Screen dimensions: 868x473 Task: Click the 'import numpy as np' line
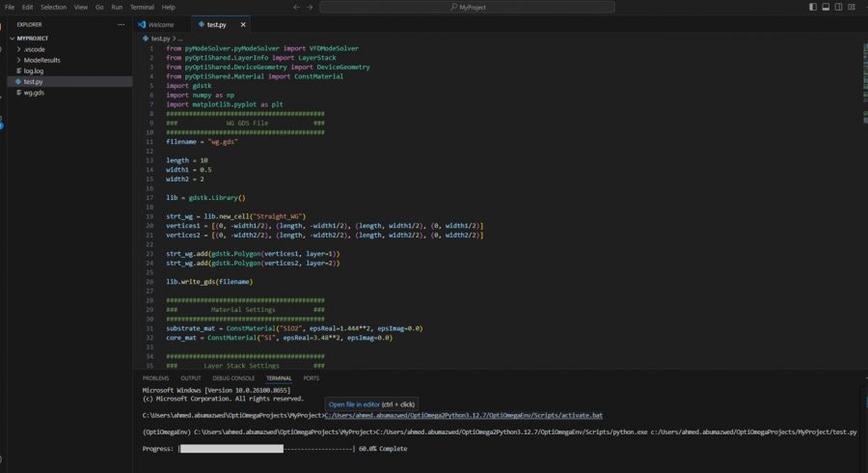(200, 96)
